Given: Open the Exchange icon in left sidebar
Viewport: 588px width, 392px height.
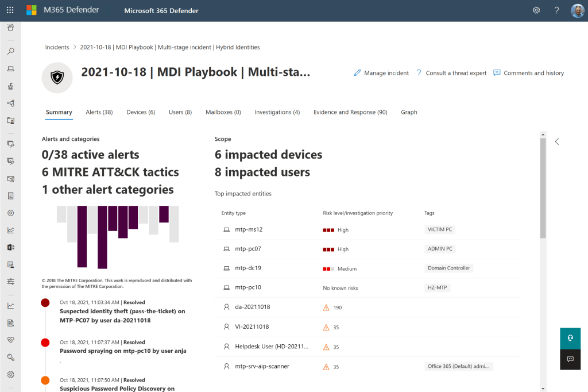Looking at the screenshot, I should 10,247.
